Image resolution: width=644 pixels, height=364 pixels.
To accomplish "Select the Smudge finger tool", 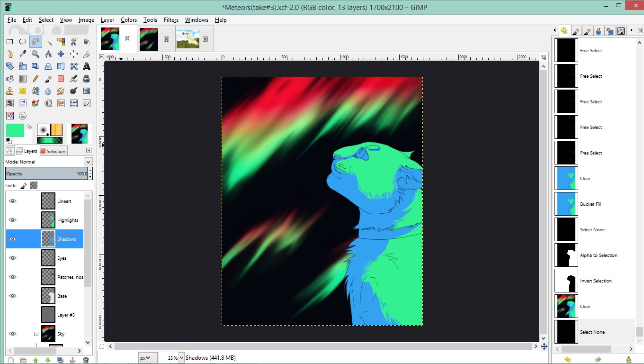I will [61, 91].
